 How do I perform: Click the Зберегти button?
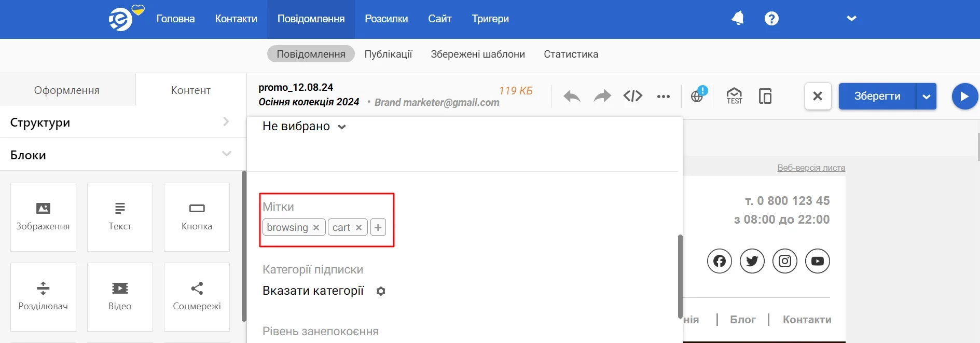pos(877,96)
